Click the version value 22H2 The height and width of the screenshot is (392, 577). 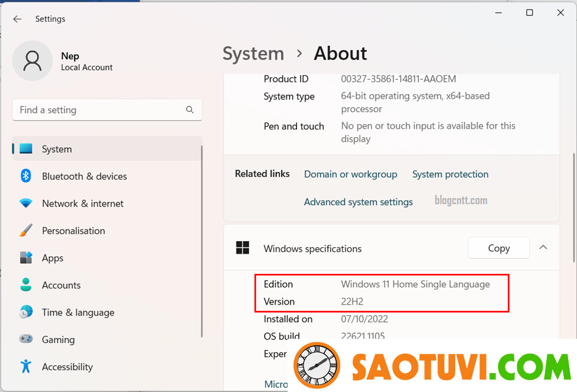coord(352,302)
